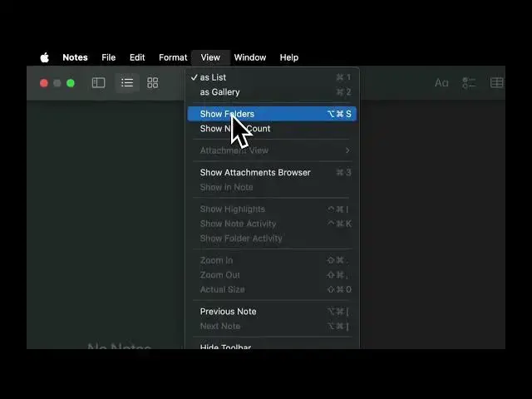This screenshot has width=532, height=399.
Task: Click the red close window button
Action: 44,83
